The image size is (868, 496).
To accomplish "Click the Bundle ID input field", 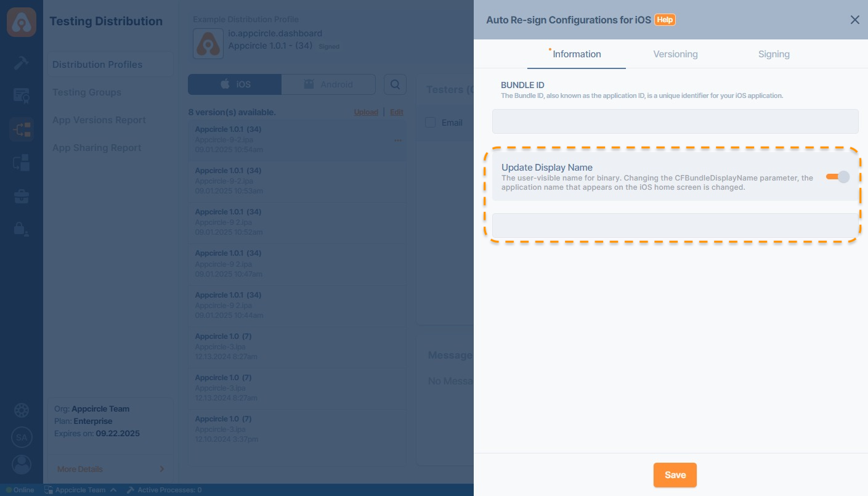I will [x=675, y=121].
